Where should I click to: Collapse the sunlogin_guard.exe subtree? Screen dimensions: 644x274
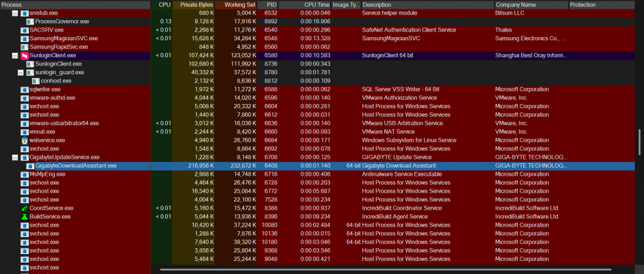point(21,72)
